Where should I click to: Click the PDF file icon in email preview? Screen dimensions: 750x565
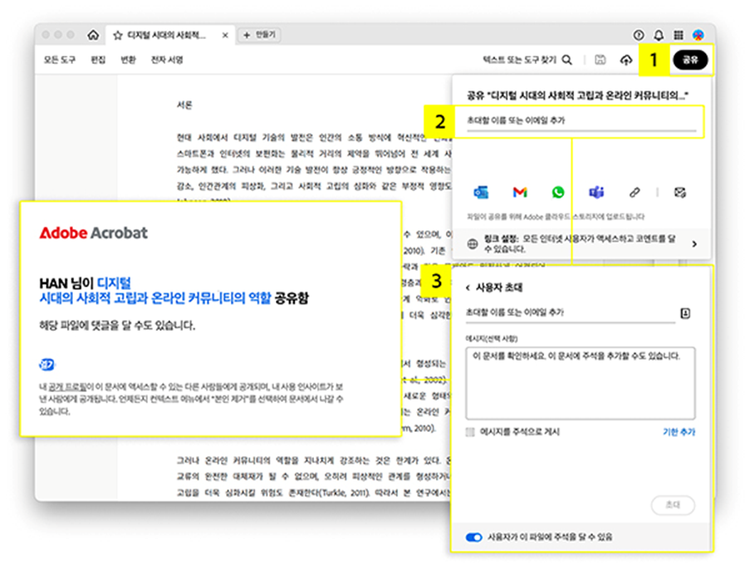click(47, 365)
